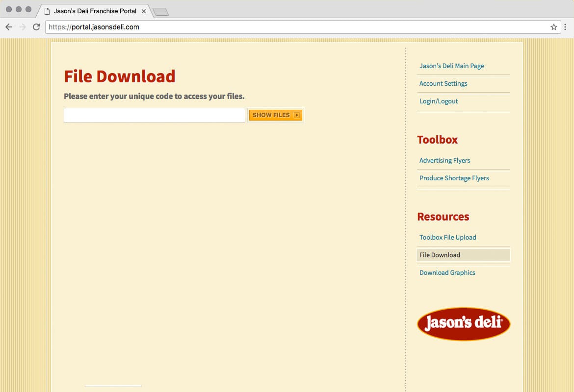
Task: Close the Jason's Deli Franchise Portal tab
Action: click(144, 11)
